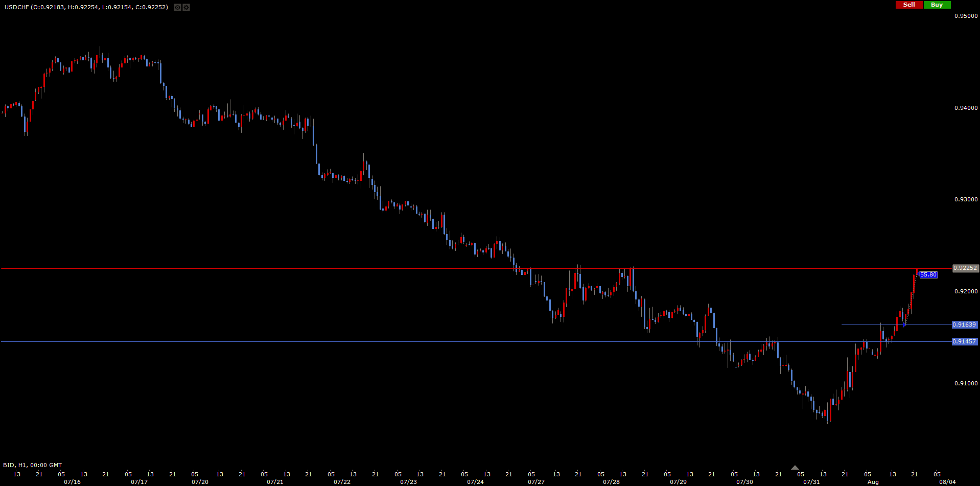Screen dimensions: 980x486
Task: Open chart settings via the gear icon
Action: tap(186, 7)
